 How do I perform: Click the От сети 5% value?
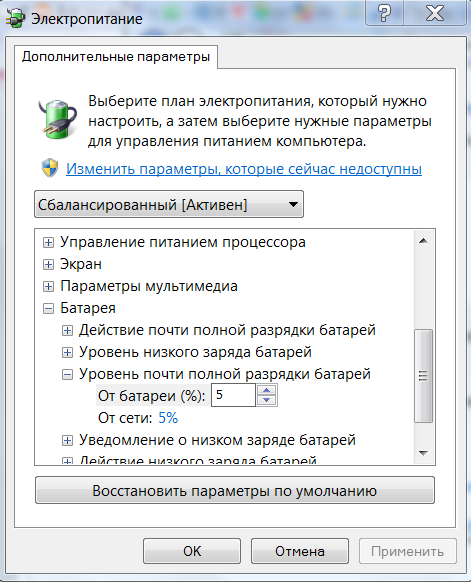click(x=168, y=418)
